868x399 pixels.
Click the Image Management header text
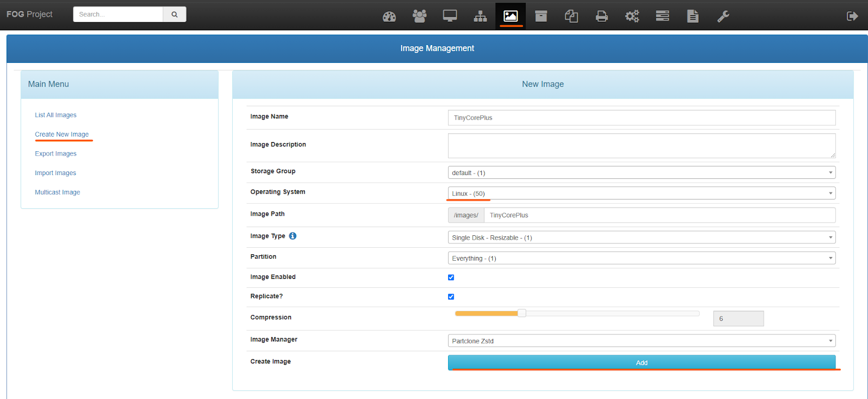[x=437, y=48]
